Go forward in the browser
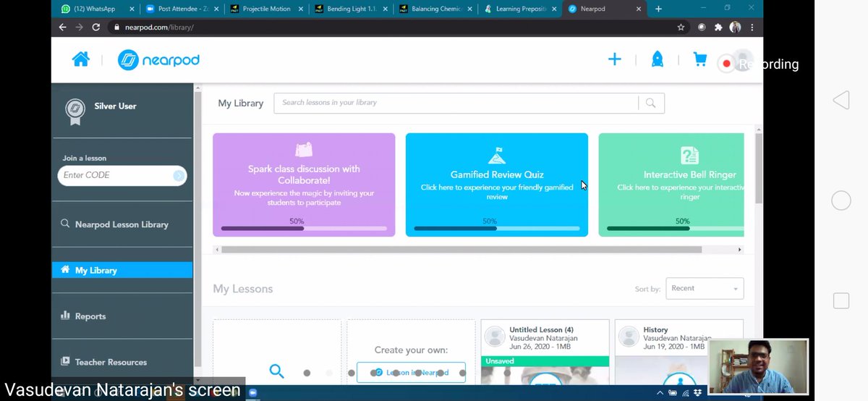 (x=79, y=27)
